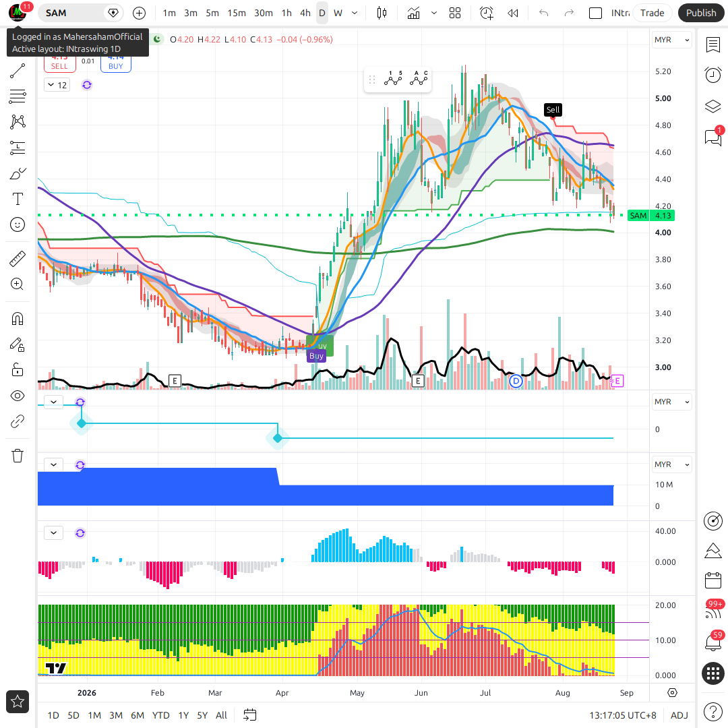Select the brush drawing tool
The image size is (728, 728).
click(x=18, y=174)
